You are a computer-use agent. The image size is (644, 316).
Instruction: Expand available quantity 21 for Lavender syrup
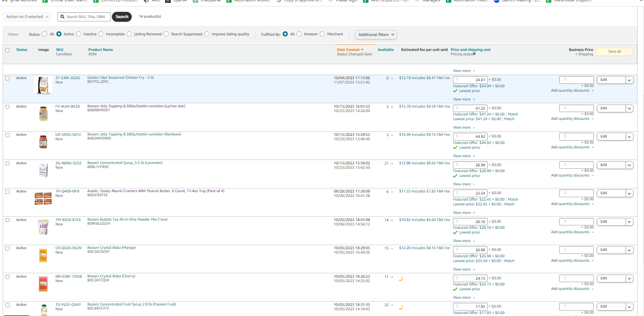(389, 164)
